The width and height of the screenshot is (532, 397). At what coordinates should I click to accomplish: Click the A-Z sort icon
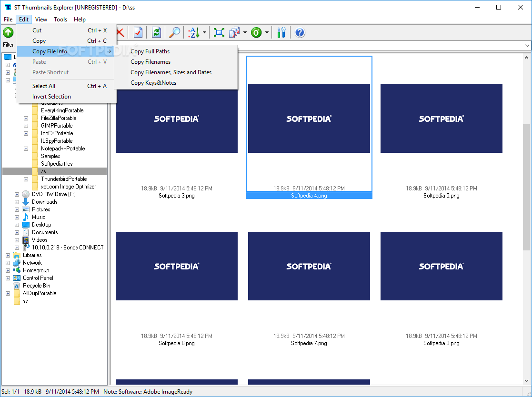[x=194, y=32]
